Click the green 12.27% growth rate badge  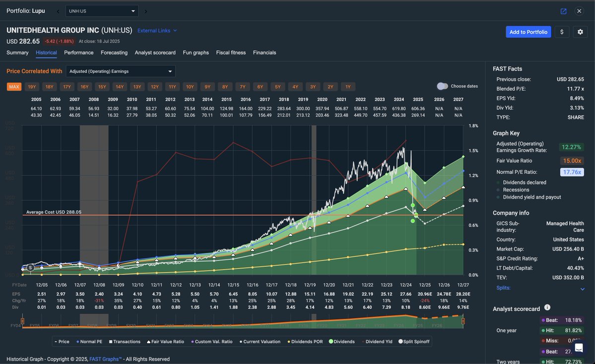572,147
